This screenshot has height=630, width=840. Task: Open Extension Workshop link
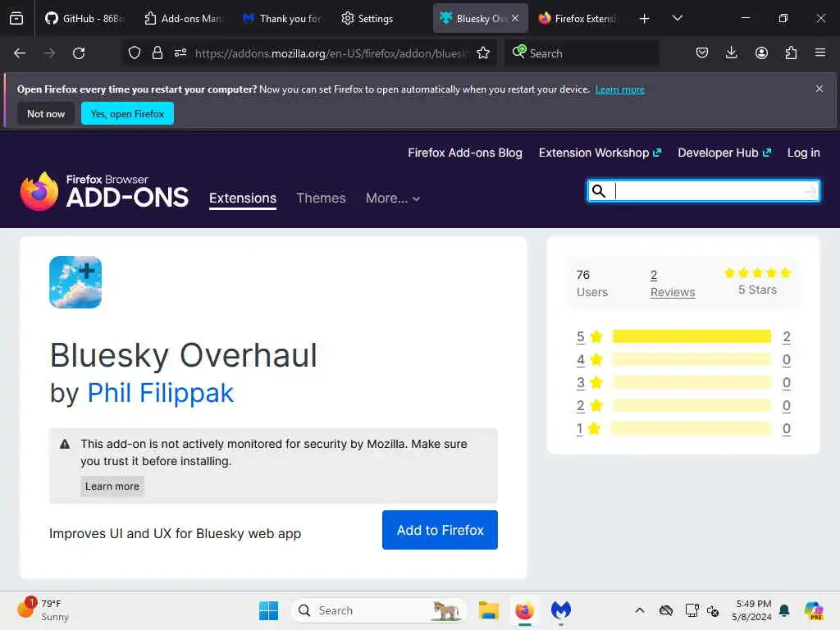600,153
